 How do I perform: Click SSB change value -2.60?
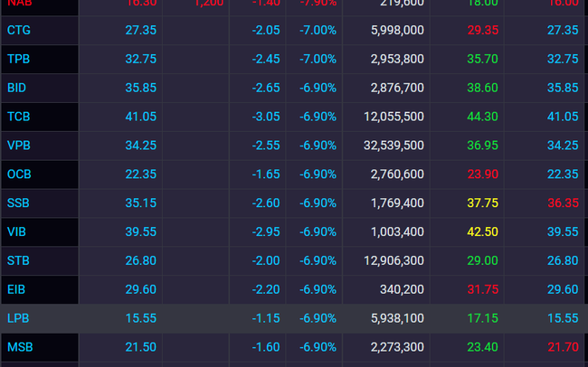coord(266,203)
